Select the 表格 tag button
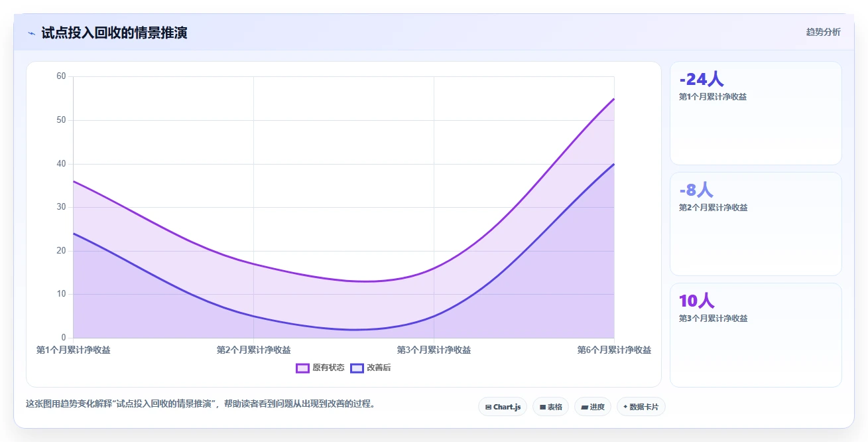 (x=550, y=407)
